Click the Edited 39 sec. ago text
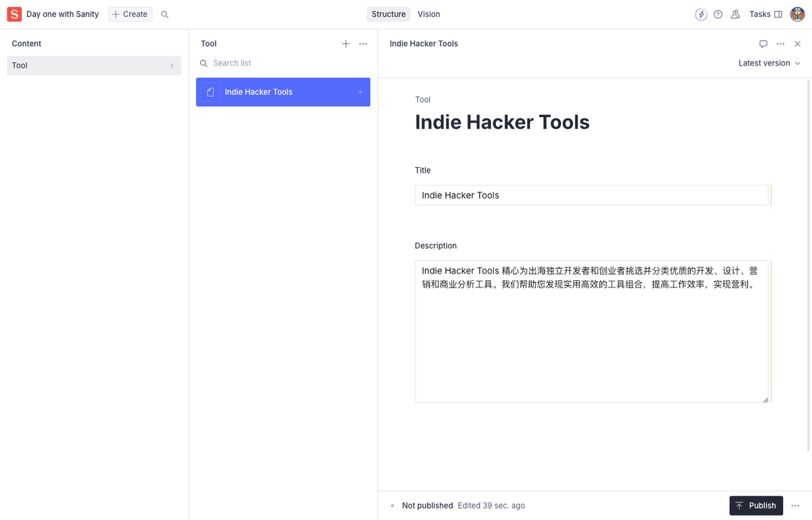This screenshot has width=812, height=520. 491,506
